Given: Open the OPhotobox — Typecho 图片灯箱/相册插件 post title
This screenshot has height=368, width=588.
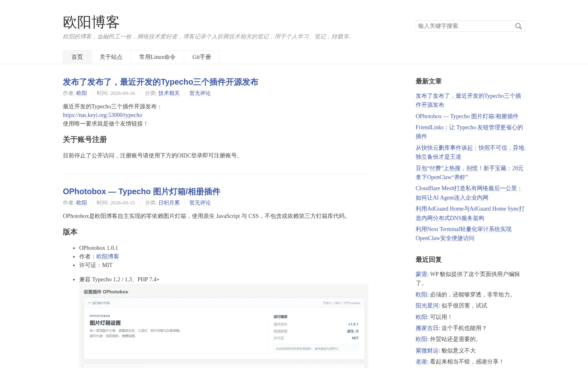Looking at the screenshot, I should (142, 192).
